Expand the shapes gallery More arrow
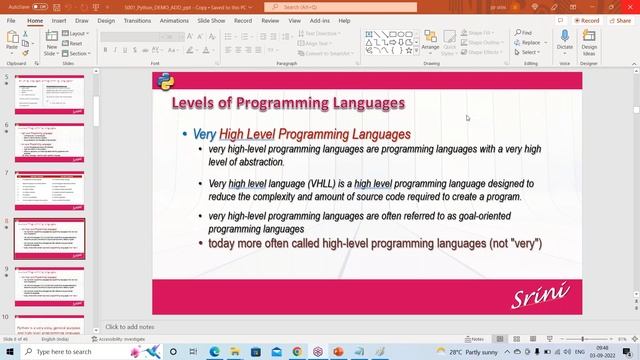Viewport: 640px width, 360px height. (x=416, y=51)
